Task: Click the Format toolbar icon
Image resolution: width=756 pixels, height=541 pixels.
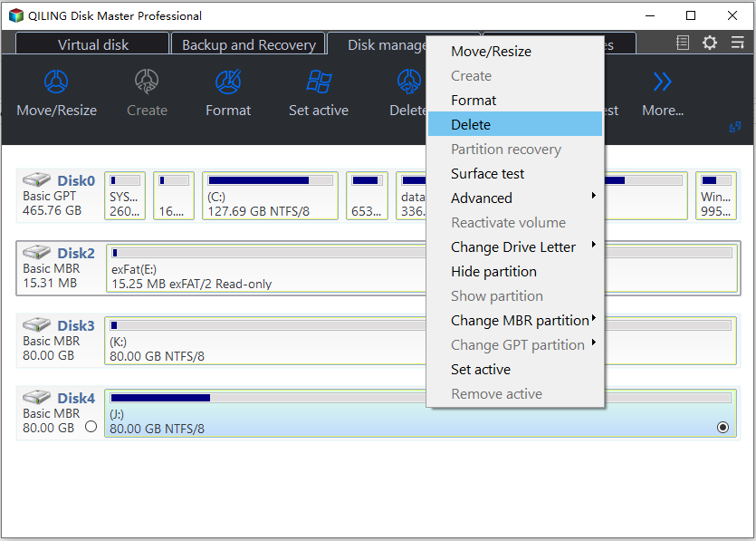Action: click(228, 82)
